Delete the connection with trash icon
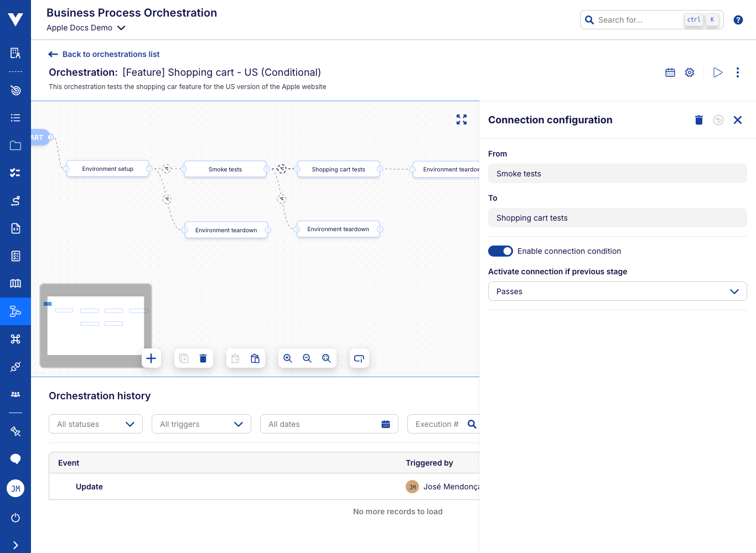756x553 pixels. 698,120
